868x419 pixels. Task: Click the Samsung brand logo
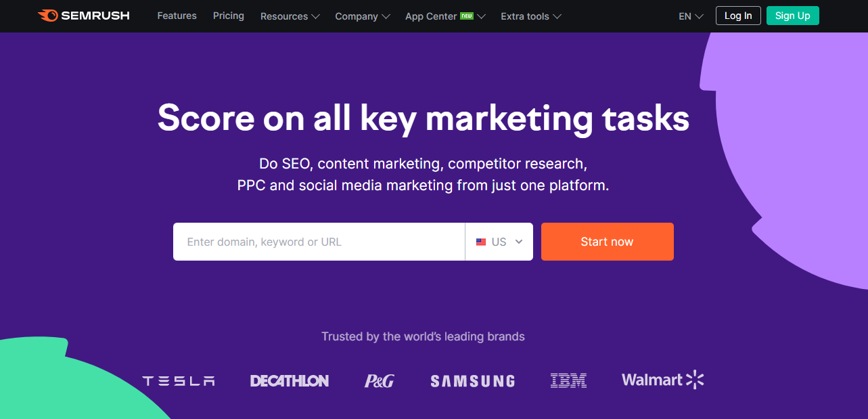point(472,382)
